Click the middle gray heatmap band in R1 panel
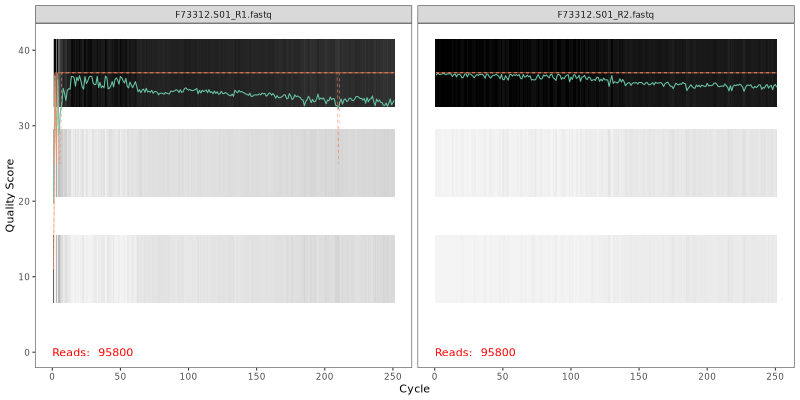The image size is (800, 400). 225,163
